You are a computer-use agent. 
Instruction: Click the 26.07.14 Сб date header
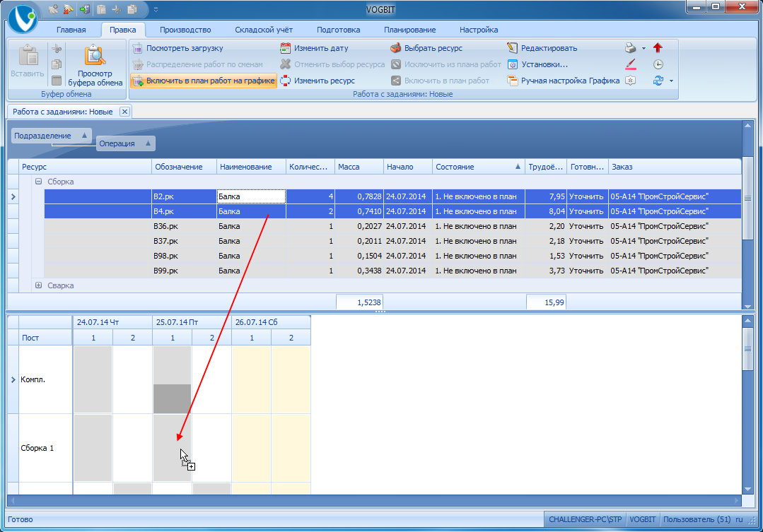pyautogui.click(x=271, y=322)
